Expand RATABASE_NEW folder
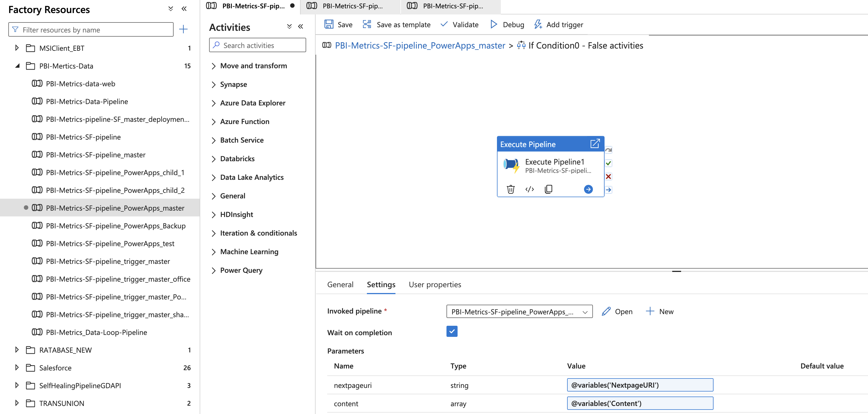The height and width of the screenshot is (414, 868). [17, 350]
